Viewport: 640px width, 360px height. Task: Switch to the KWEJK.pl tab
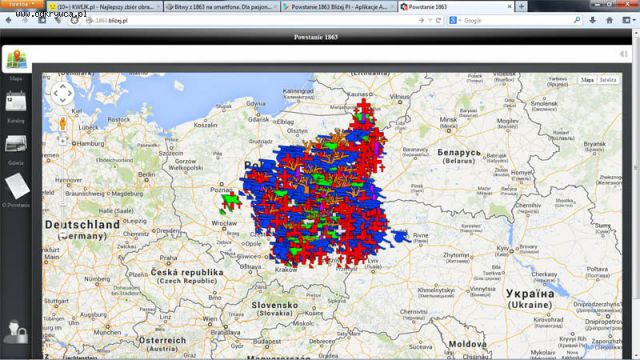[104, 7]
